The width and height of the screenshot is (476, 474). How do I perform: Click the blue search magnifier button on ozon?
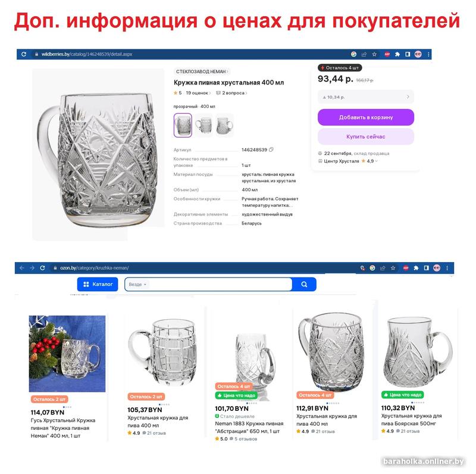coord(304,285)
